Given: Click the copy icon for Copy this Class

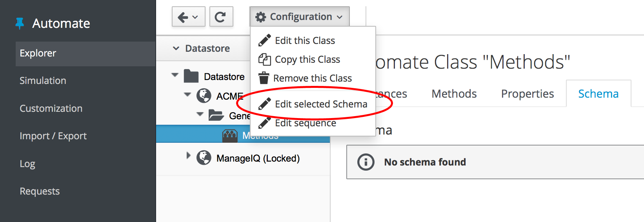Looking at the screenshot, I should tap(264, 60).
